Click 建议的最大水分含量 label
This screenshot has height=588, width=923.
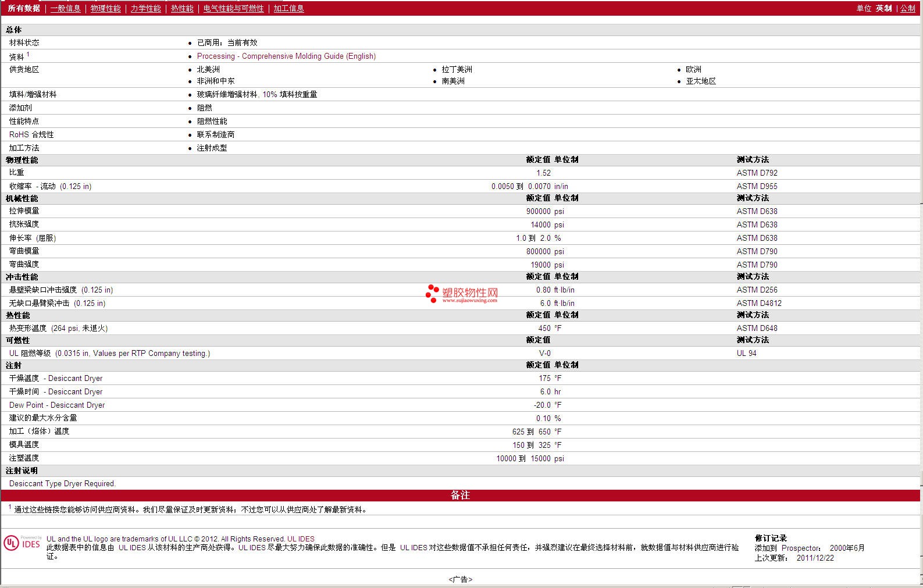point(43,418)
